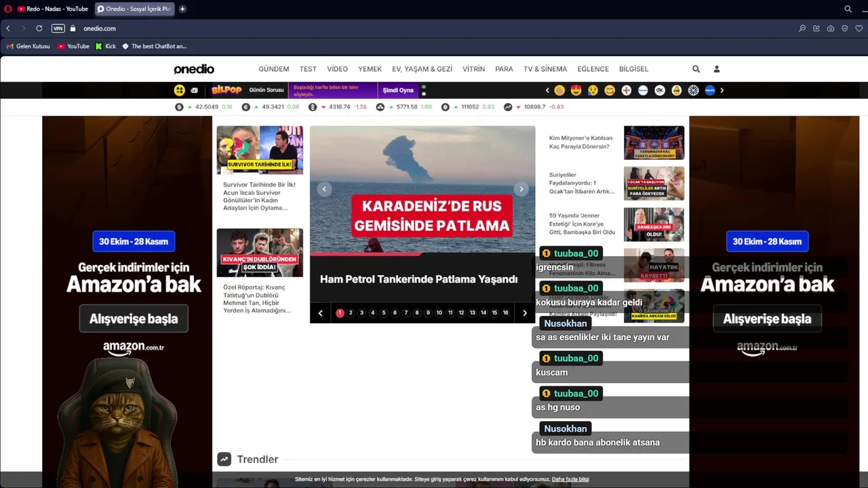Open the Opera ad blocker shield icon

point(845,28)
